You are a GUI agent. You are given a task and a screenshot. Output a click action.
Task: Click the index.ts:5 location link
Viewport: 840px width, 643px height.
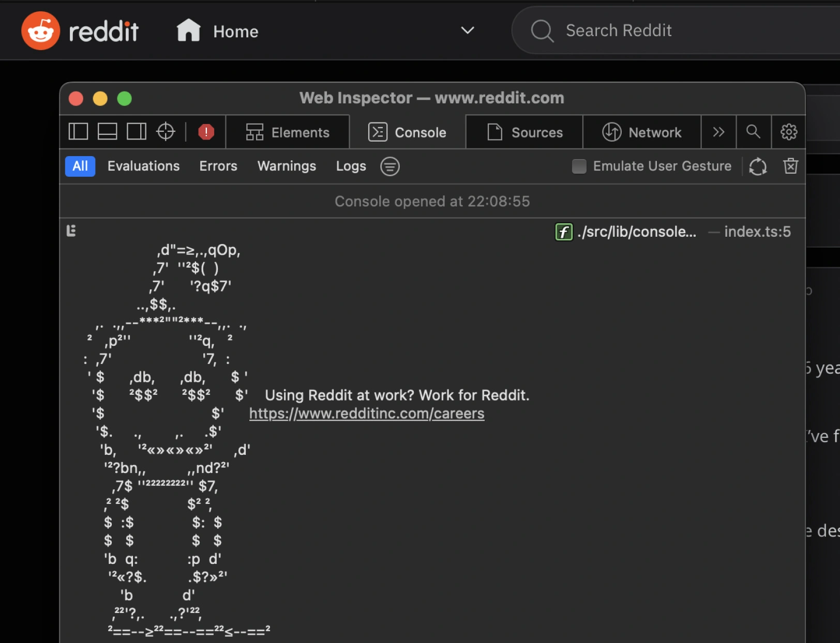(x=757, y=232)
